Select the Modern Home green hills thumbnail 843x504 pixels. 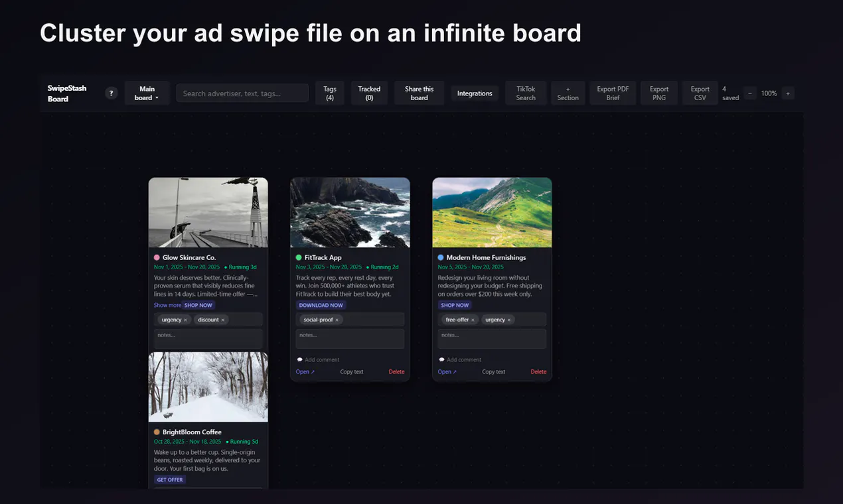coord(492,212)
